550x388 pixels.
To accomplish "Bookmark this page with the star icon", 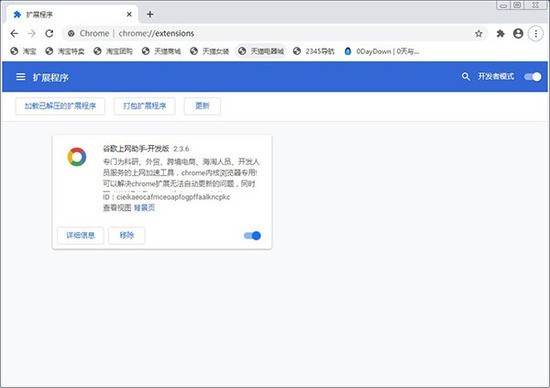I will point(478,33).
